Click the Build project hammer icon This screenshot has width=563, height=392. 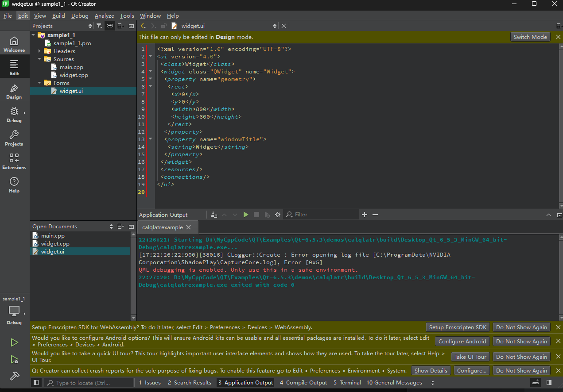(14, 376)
